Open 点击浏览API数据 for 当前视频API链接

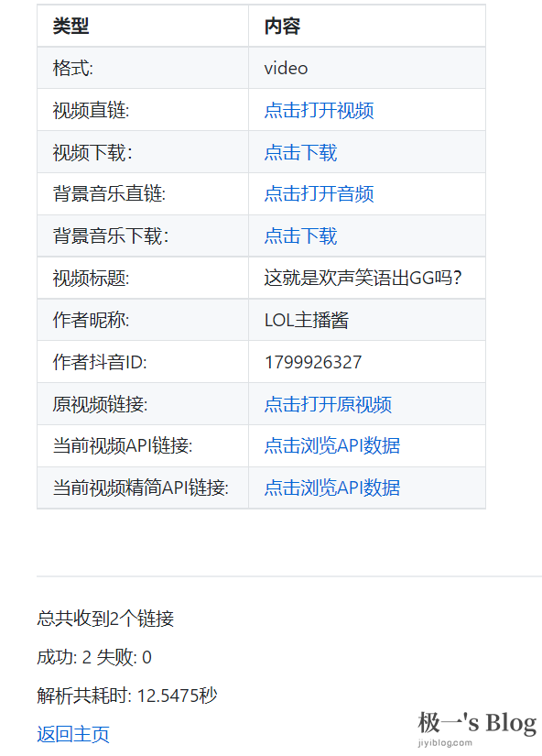pos(332,445)
